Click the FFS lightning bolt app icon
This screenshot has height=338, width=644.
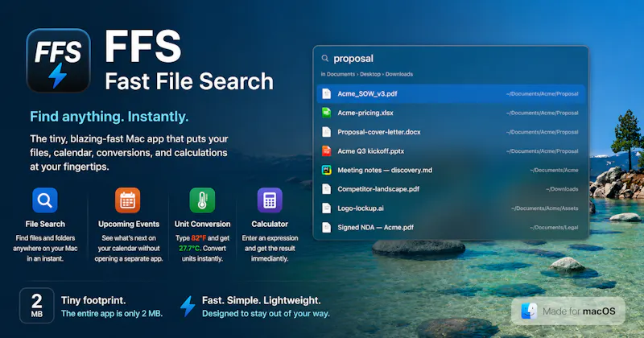coord(58,60)
